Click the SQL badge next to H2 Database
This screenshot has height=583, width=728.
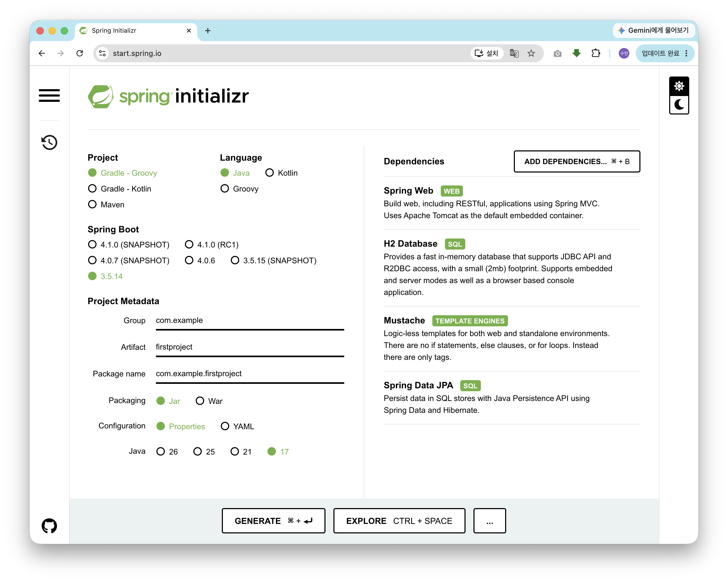click(455, 244)
